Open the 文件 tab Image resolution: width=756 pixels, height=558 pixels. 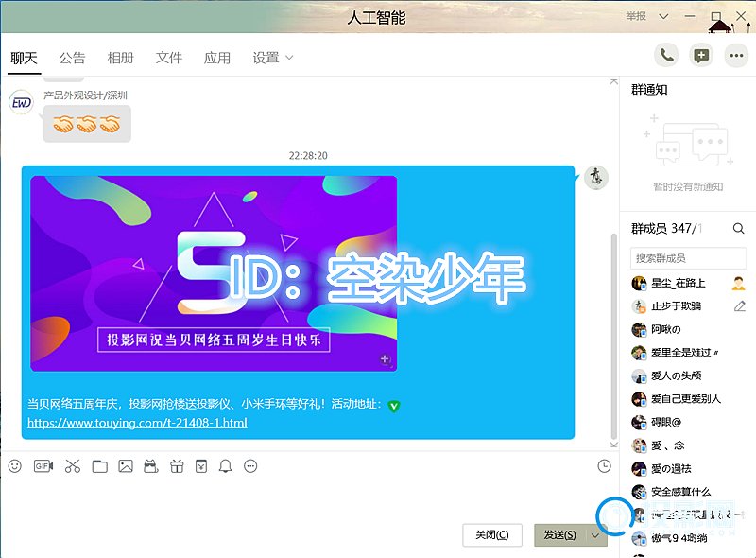pos(169,58)
